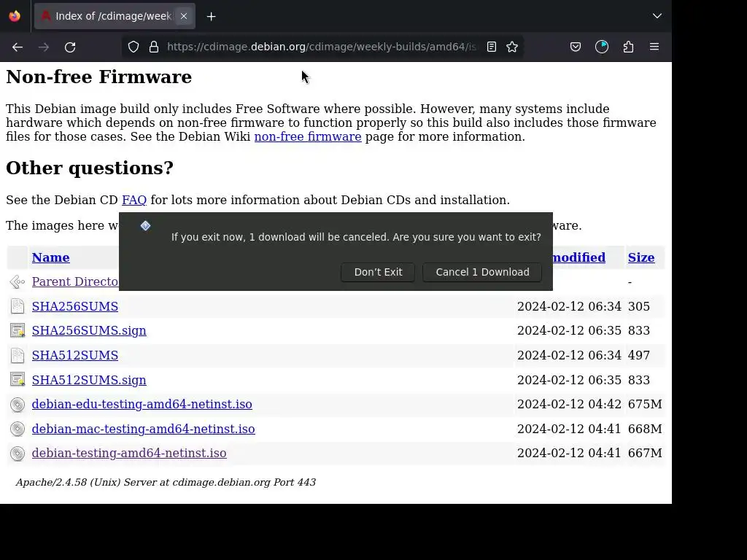Click the SHA512SUMS file icon

tap(18, 355)
